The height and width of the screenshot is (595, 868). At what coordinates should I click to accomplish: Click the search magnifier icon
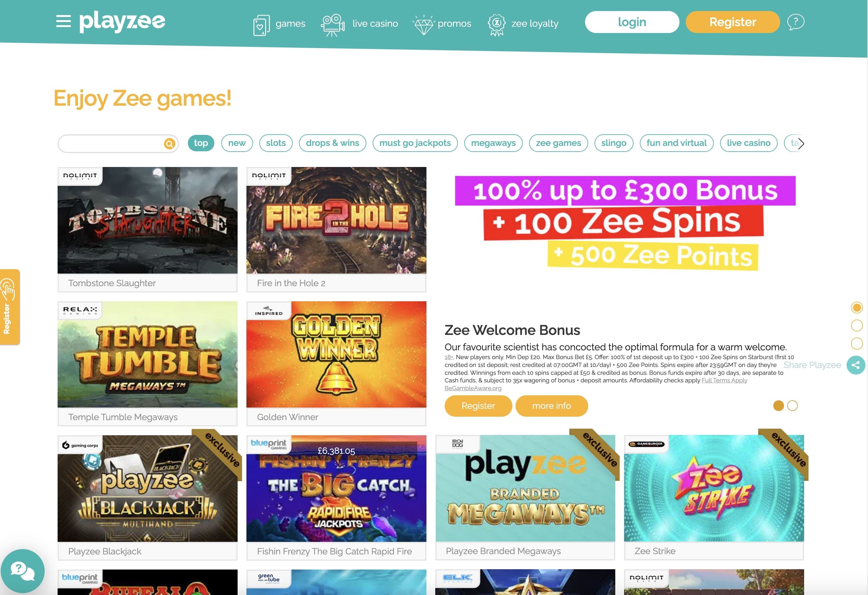tap(170, 143)
